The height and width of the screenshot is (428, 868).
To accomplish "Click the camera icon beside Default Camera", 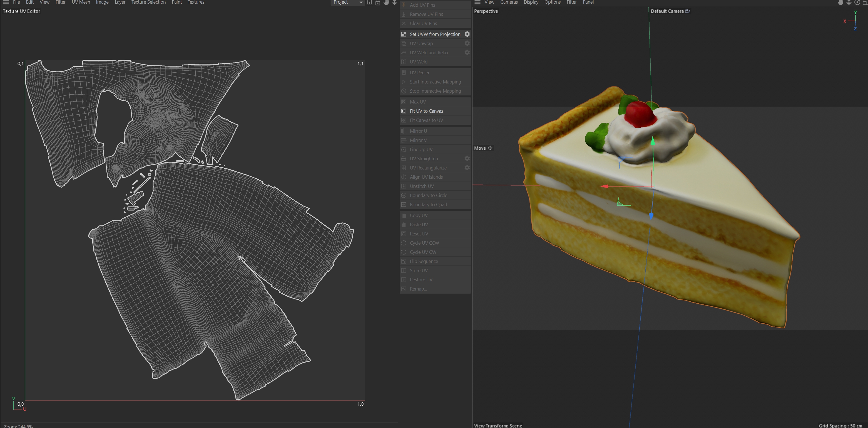I will [x=687, y=11].
